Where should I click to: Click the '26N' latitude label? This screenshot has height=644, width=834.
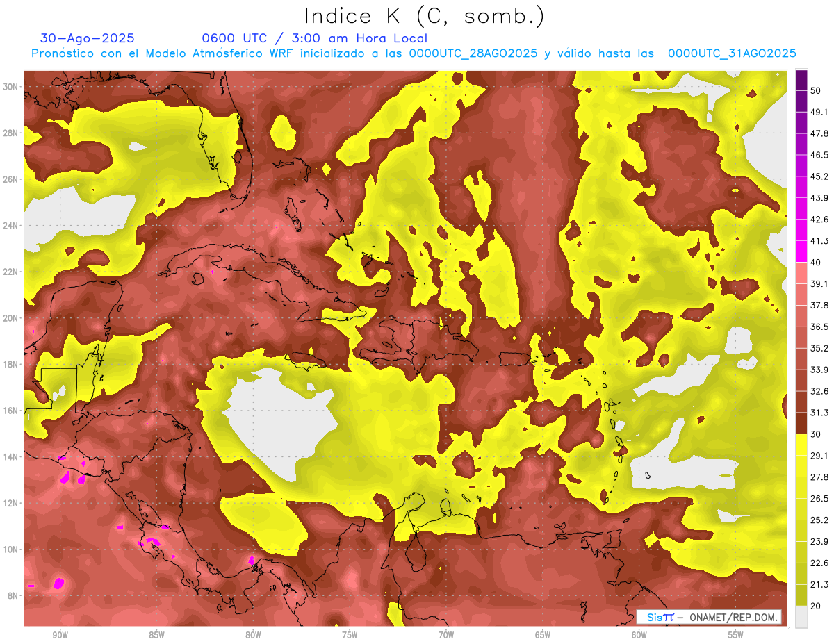10,179
